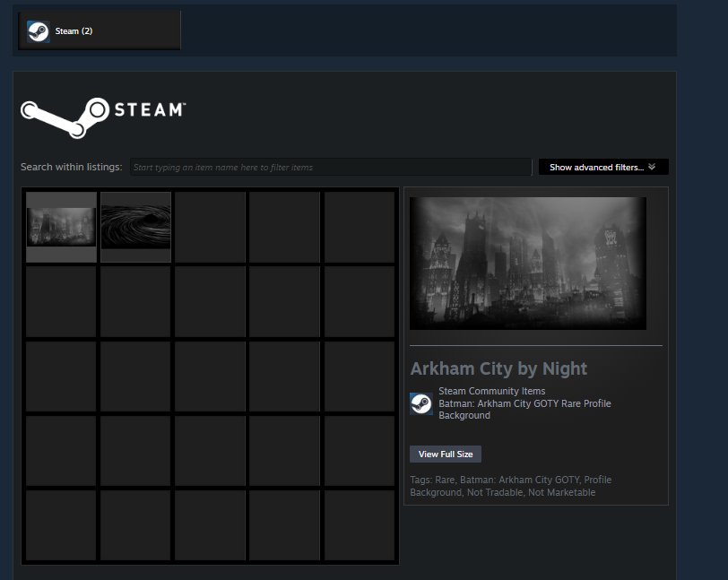728x580 pixels.
Task: Click the View Full Size button
Action: (x=446, y=454)
